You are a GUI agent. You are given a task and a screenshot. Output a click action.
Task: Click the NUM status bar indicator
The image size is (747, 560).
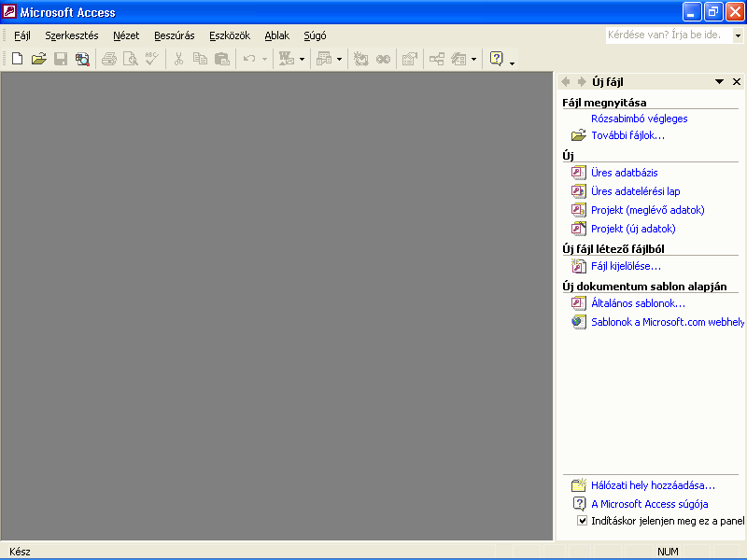click(668, 552)
